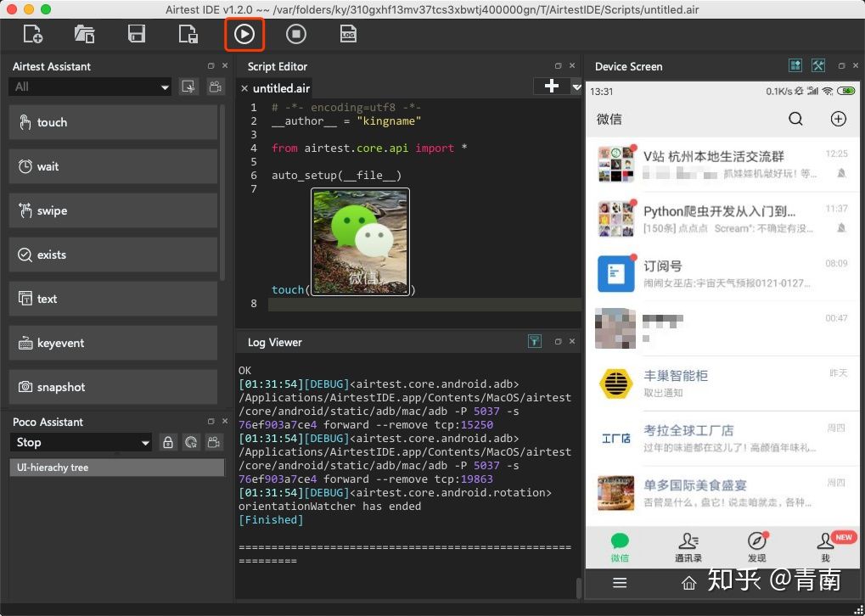Run the script with the play button

244,34
